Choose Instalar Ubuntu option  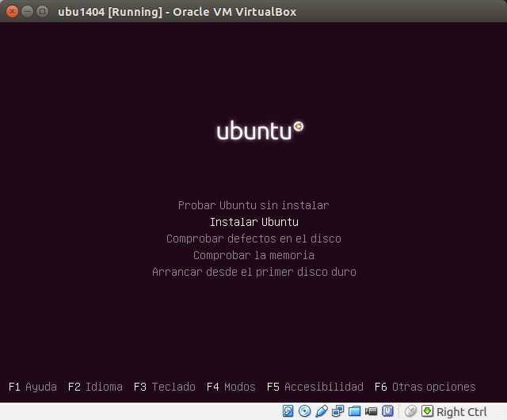pyautogui.click(x=254, y=222)
